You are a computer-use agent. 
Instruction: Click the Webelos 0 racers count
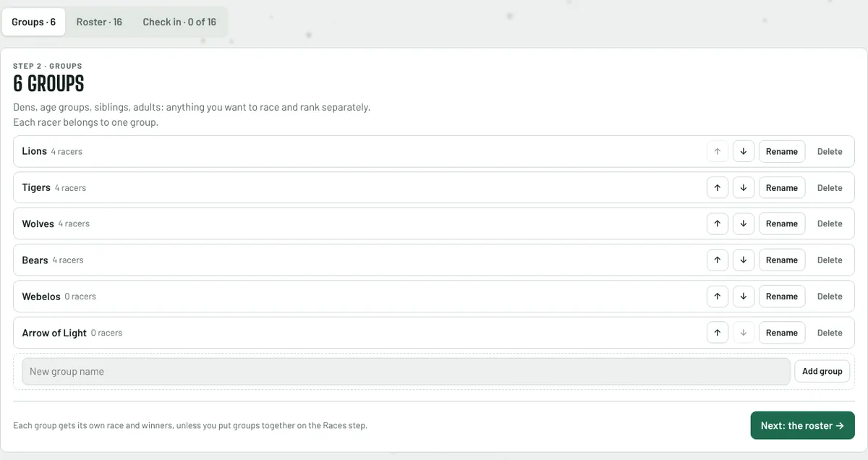[x=80, y=297]
